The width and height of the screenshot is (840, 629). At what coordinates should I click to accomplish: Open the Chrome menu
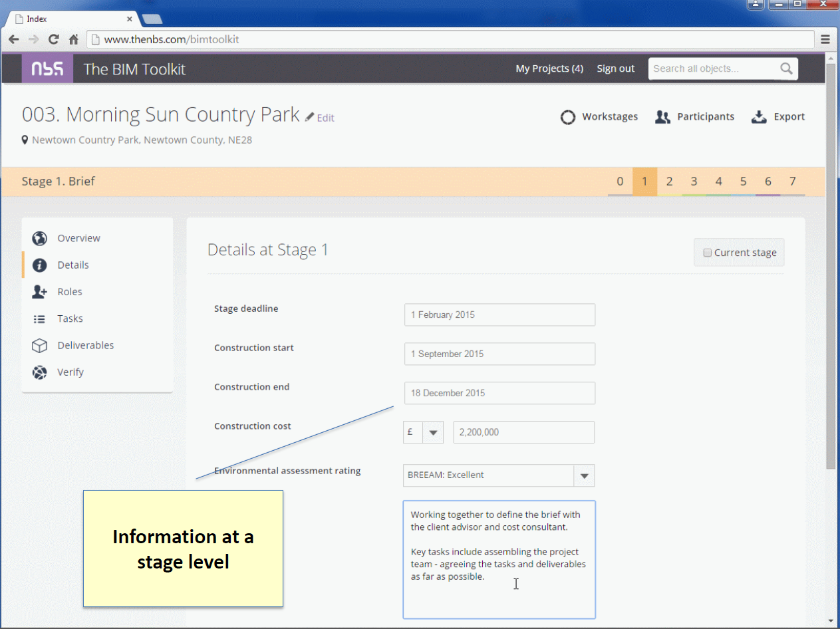pyautogui.click(x=825, y=39)
